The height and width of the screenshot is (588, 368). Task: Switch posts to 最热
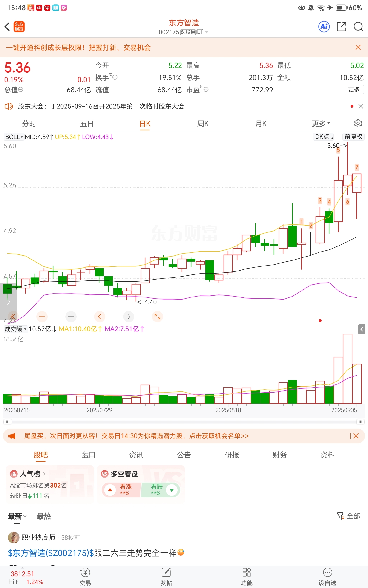pyautogui.click(x=44, y=516)
